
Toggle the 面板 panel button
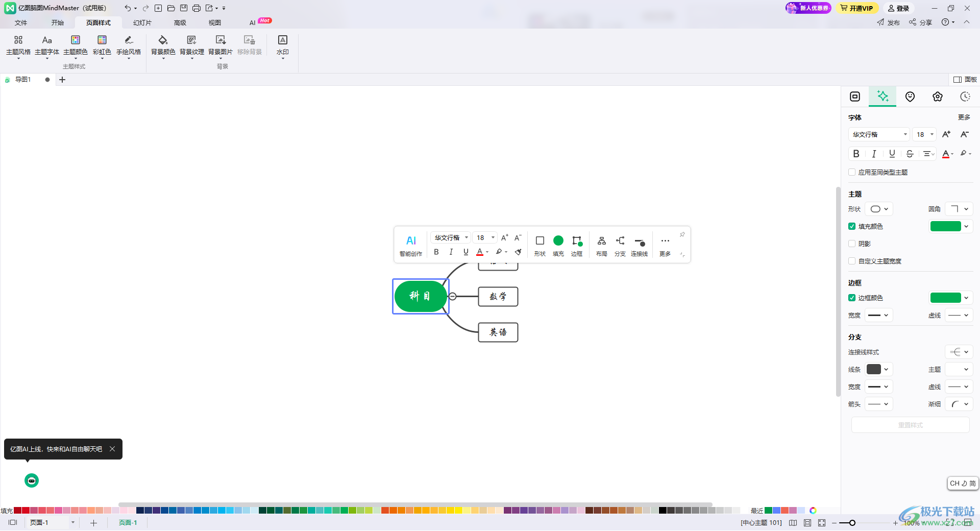965,79
